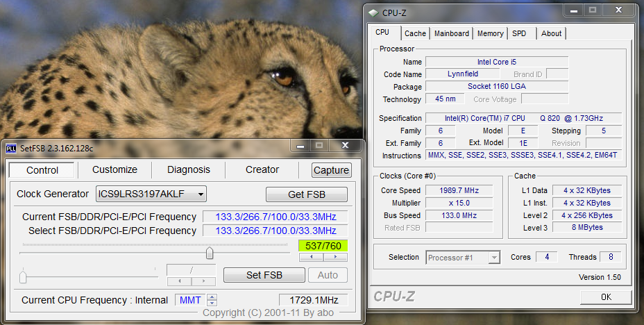Image resolution: width=644 pixels, height=325 pixels.
Task: Minimize the SetFSB window
Action: pos(299,146)
